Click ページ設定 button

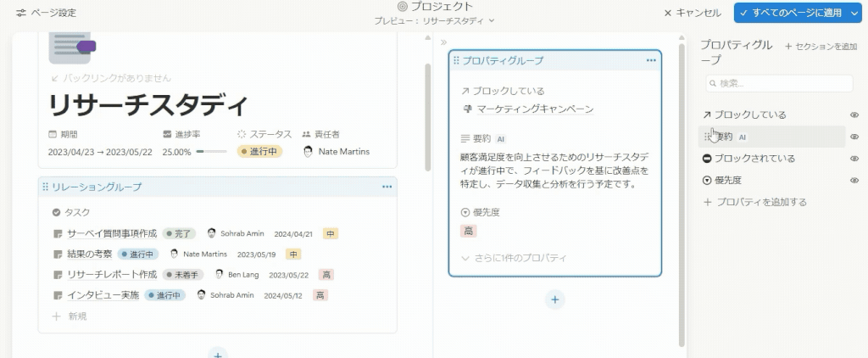coord(46,12)
